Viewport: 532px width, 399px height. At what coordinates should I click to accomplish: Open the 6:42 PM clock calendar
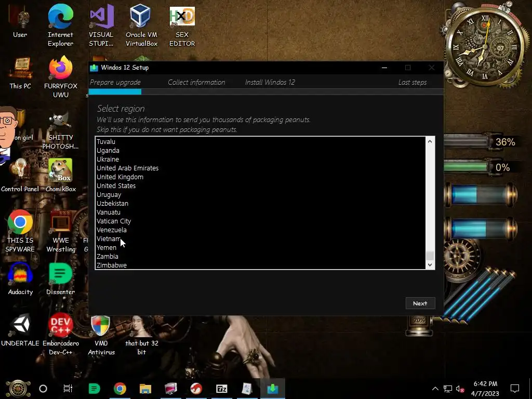tap(485, 389)
